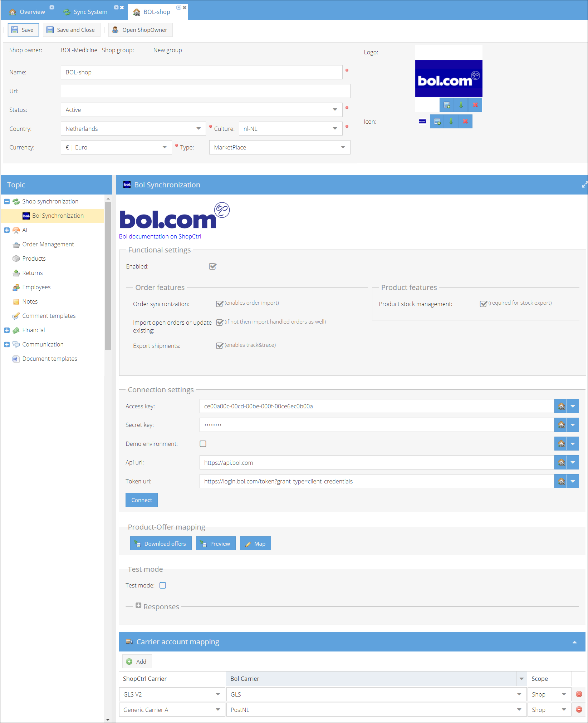Click the shop scope icon for Secret key

(x=561, y=425)
